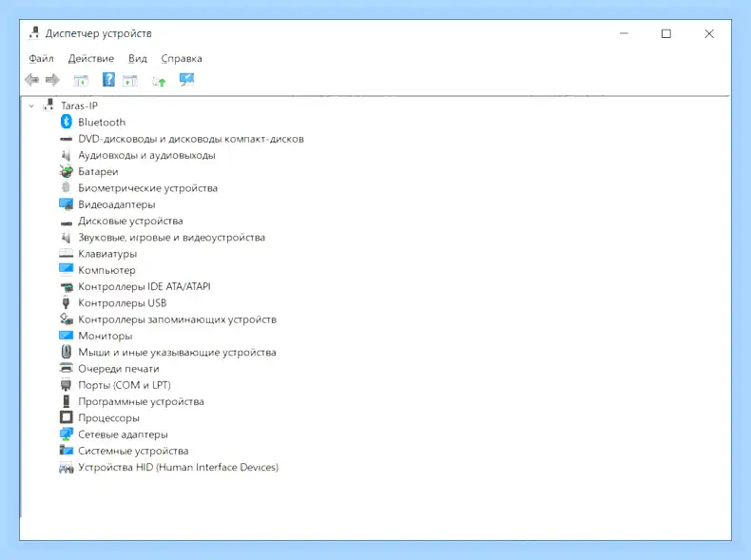Screen dimensions: 751x560
Task: Click the Show/Hide console tree icon
Action: click(x=81, y=81)
